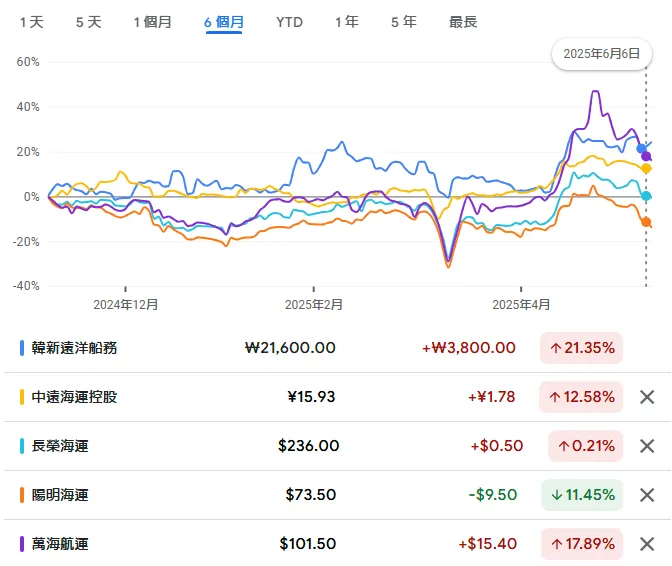Click the +$15.40 change value
The width and height of the screenshot is (672, 566).
click(x=488, y=544)
